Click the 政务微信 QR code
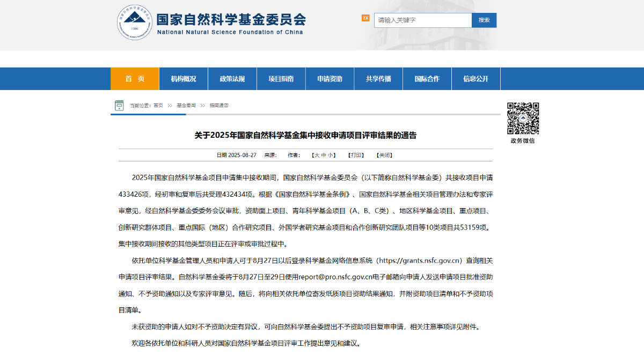Image resolution: width=644 pixels, height=356 pixels. (x=523, y=118)
